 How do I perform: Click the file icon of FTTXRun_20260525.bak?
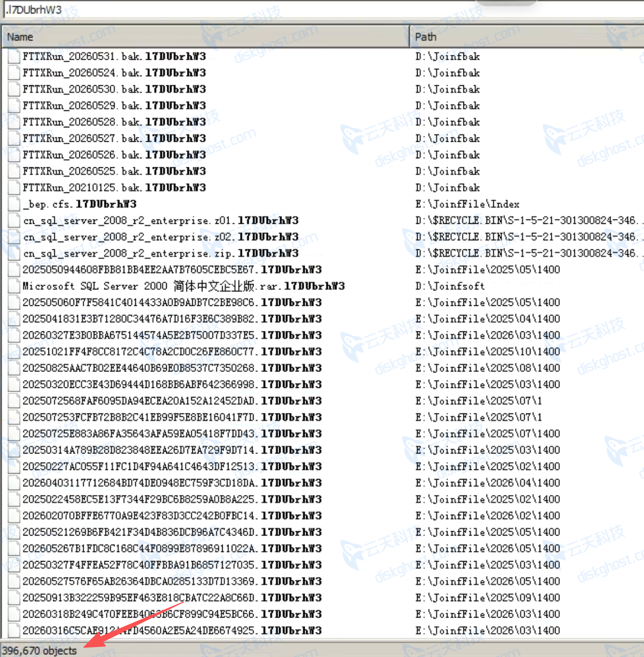pos(14,172)
